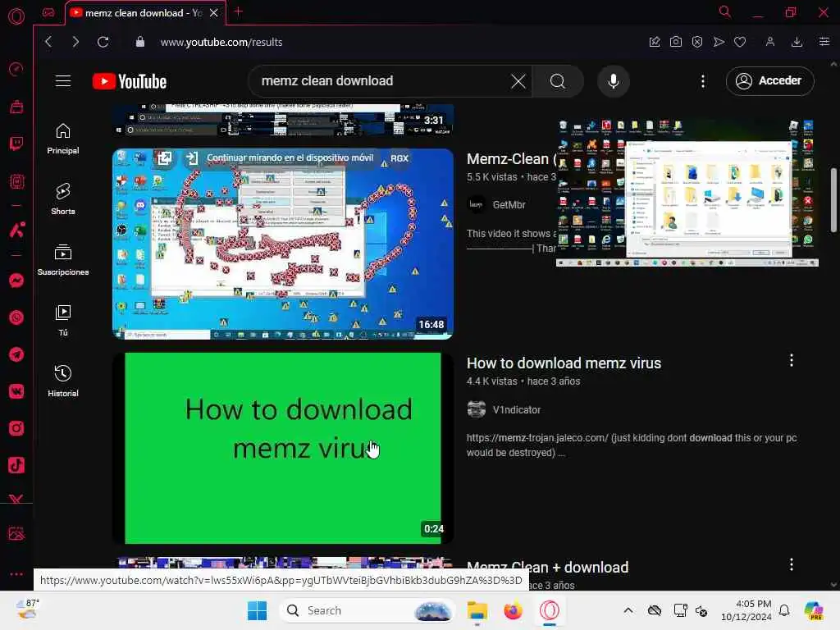Open YouTube settings three-dot menu
This screenshot has height=630, width=840.
pos(703,81)
